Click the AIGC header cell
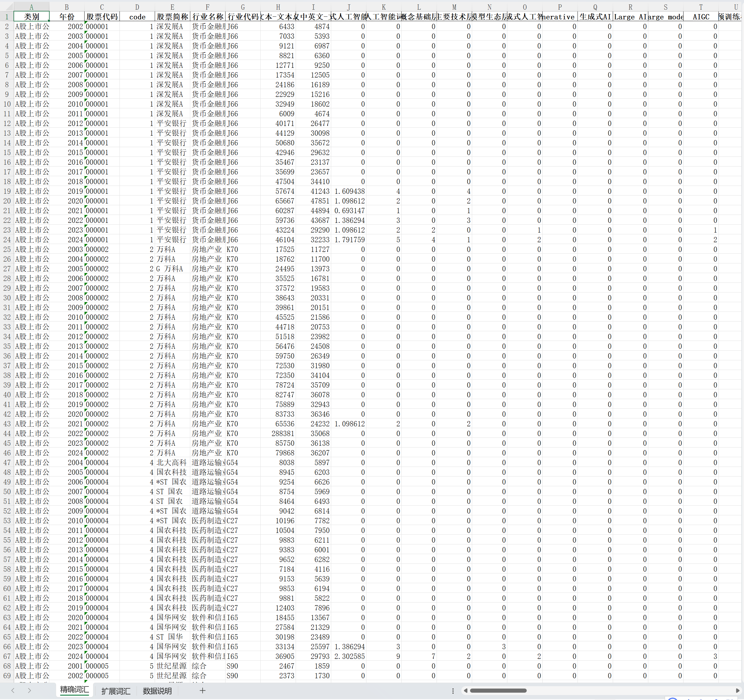Viewport: 744px width, 700px height. pos(701,16)
